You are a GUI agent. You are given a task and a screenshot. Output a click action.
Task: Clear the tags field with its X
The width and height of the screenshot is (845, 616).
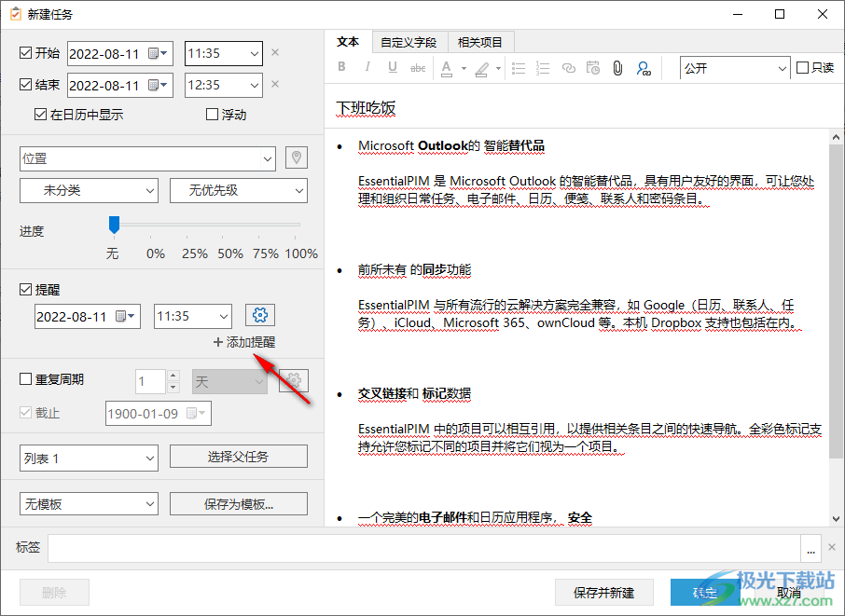click(832, 547)
